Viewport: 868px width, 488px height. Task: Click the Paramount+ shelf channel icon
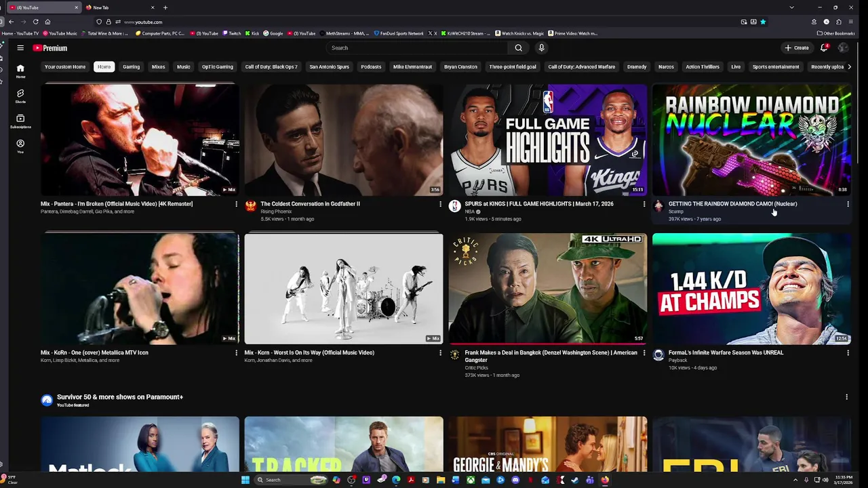click(47, 400)
